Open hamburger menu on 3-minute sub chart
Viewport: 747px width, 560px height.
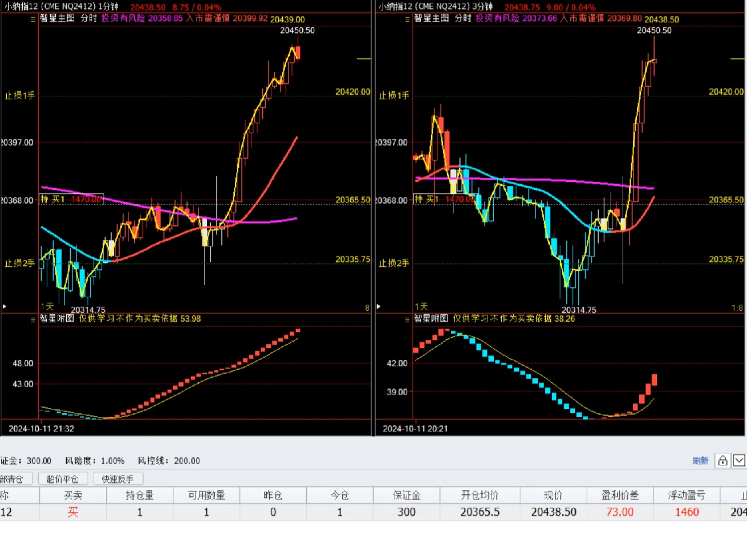coord(407,319)
